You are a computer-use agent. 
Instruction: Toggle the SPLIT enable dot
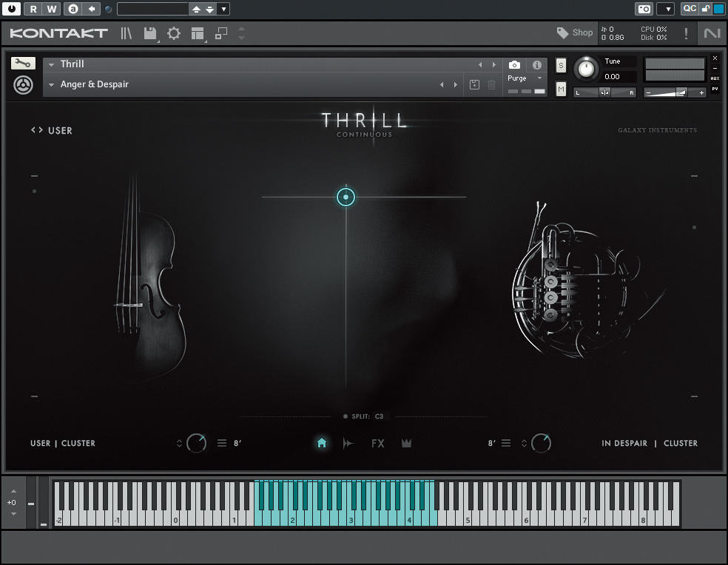click(345, 416)
